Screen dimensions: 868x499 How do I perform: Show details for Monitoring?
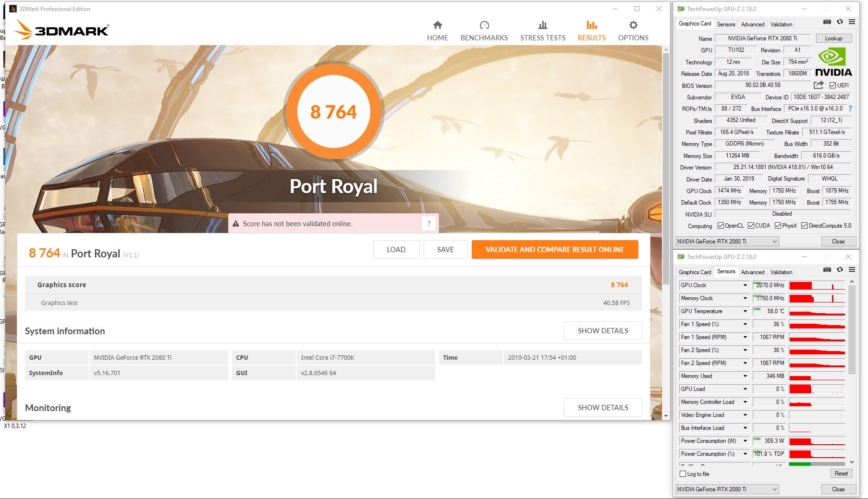[603, 407]
